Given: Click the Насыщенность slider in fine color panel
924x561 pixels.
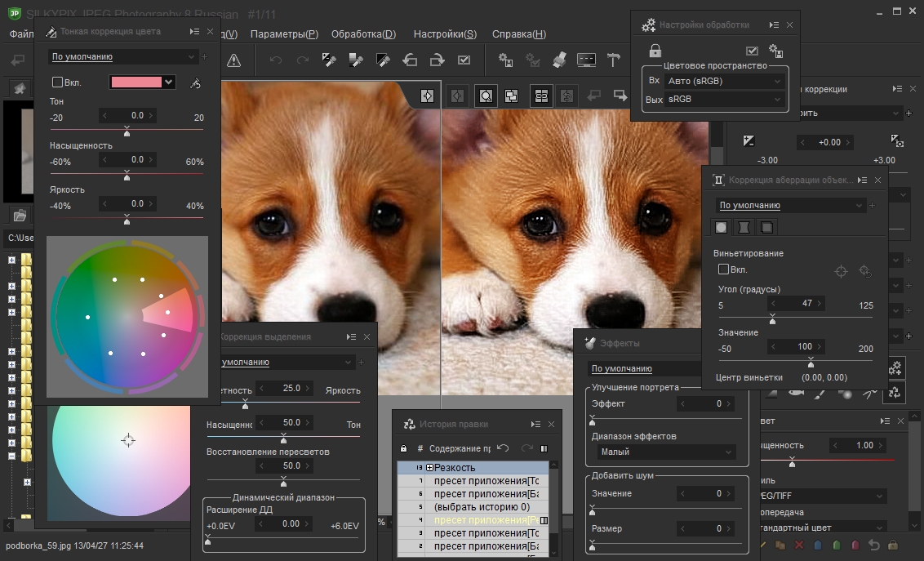Looking at the screenshot, I should 127,174.
